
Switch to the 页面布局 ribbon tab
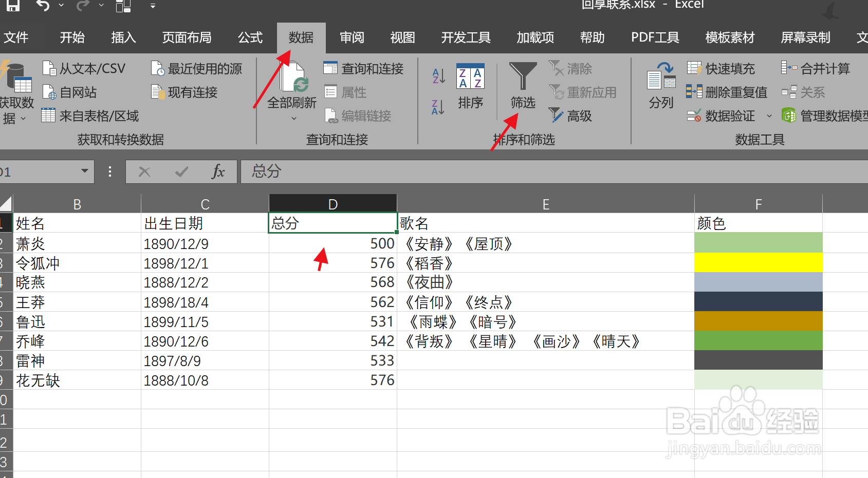click(x=187, y=37)
